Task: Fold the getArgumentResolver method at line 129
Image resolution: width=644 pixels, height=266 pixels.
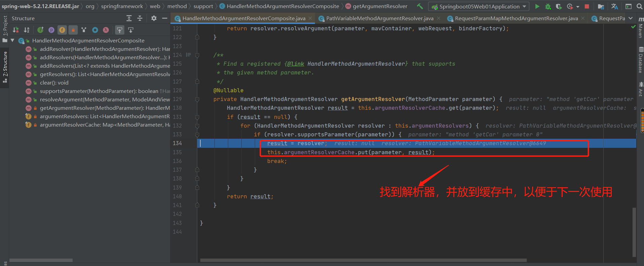Action: tap(197, 99)
